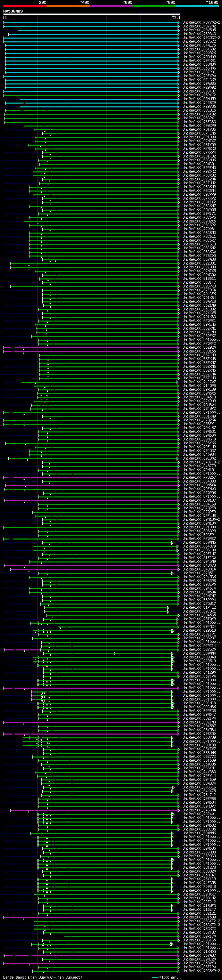Select hit label UniRef100_C9WCP9
Viewport: 222px width, 980px height.
[x=199, y=125]
